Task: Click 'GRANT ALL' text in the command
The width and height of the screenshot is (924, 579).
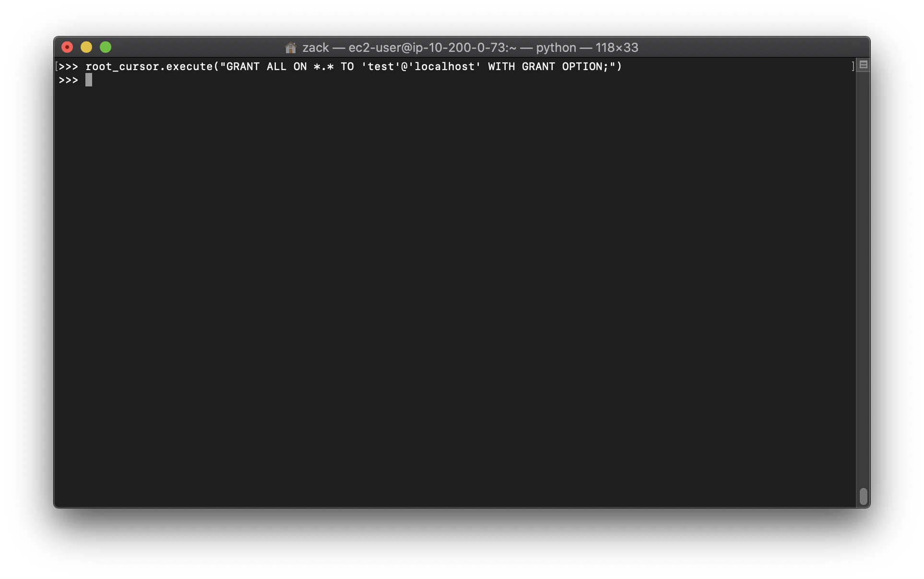Action: (x=256, y=66)
